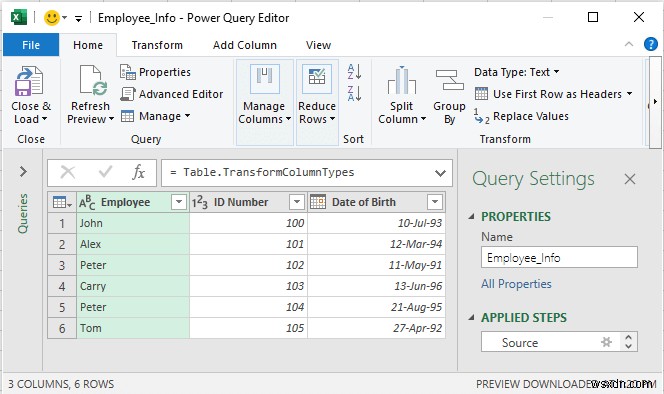
Task: Select the date cell 27-Apr-92
Action: (376, 328)
